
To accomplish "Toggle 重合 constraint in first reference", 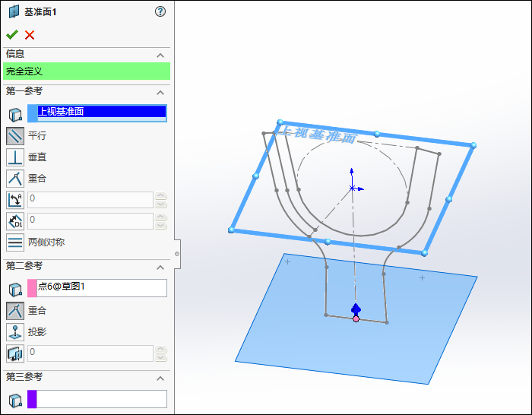I will (x=15, y=179).
